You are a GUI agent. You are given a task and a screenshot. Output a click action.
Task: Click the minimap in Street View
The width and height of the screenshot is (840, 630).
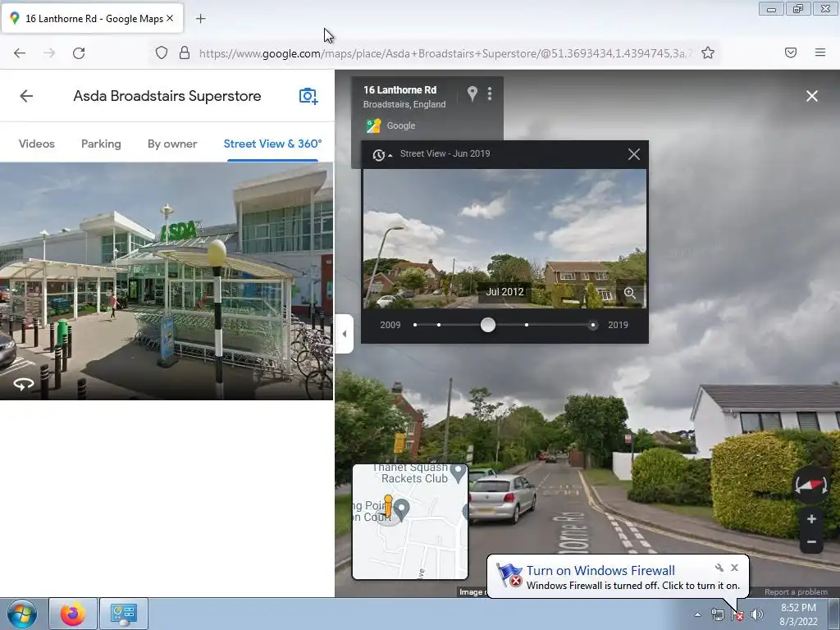410,522
